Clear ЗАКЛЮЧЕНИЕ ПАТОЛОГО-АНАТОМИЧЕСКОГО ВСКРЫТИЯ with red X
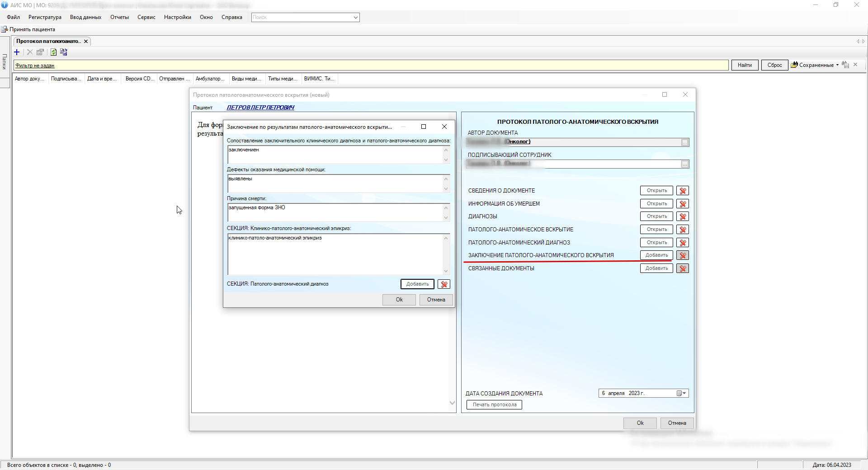 (x=683, y=255)
